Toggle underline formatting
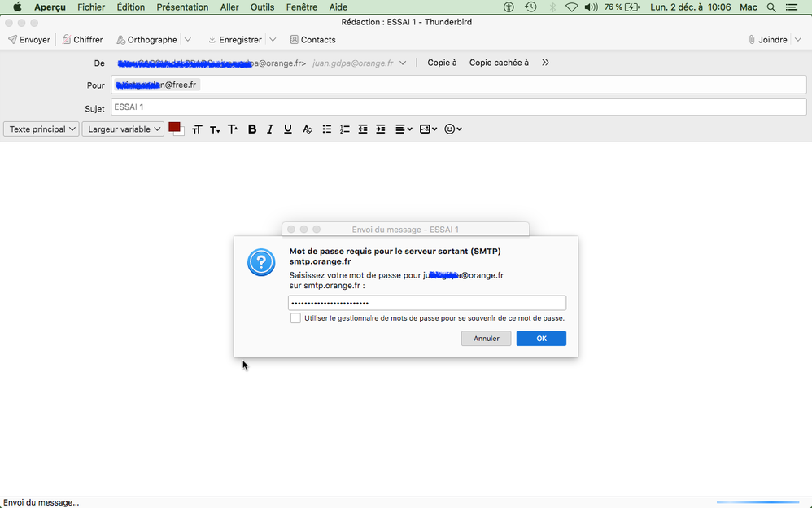The width and height of the screenshot is (812, 508). 288,129
